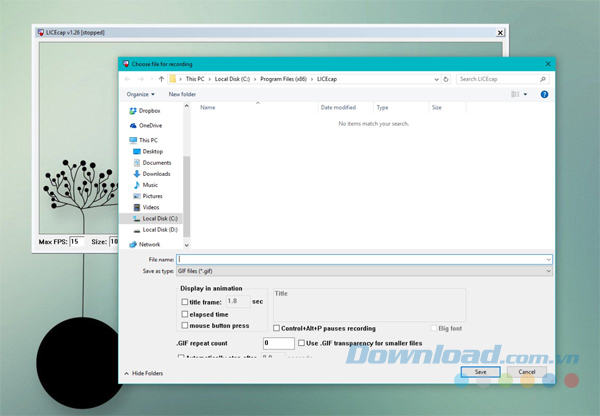Select Dropbox in the navigation pane
This screenshot has height=416, width=600.
[149, 111]
